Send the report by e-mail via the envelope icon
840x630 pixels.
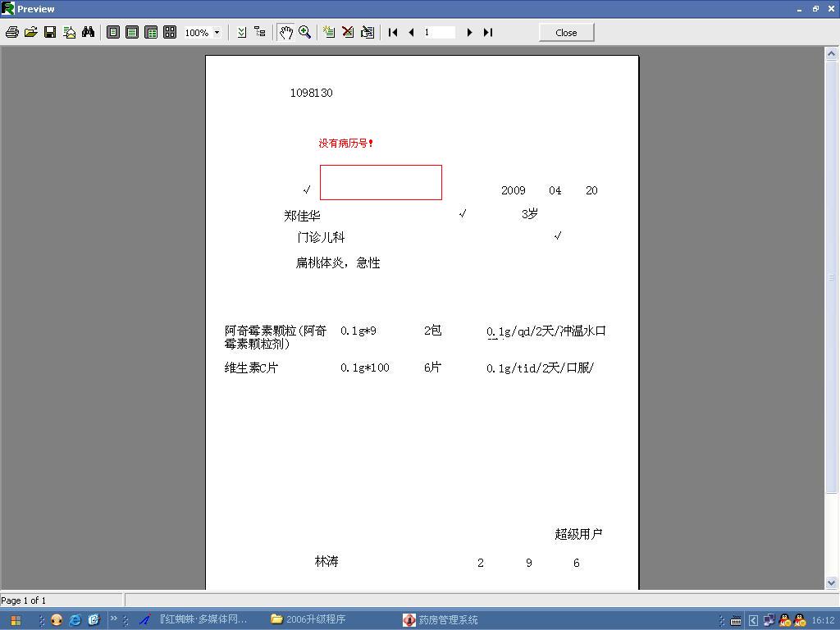pos(69,32)
